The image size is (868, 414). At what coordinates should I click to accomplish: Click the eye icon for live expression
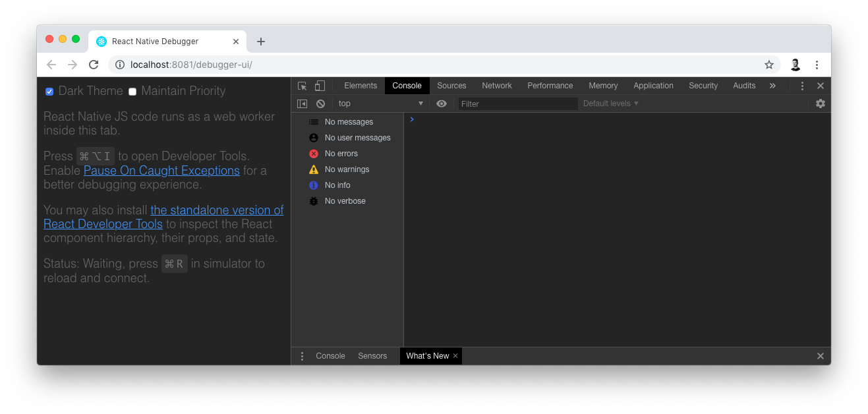click(442, 103)
